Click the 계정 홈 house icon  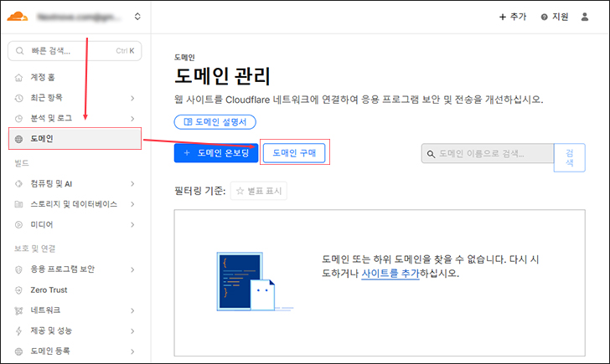coord(18,78)
